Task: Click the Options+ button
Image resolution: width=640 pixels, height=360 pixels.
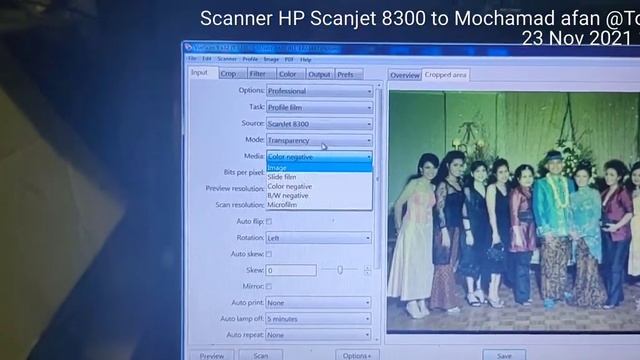Action: 357,355
